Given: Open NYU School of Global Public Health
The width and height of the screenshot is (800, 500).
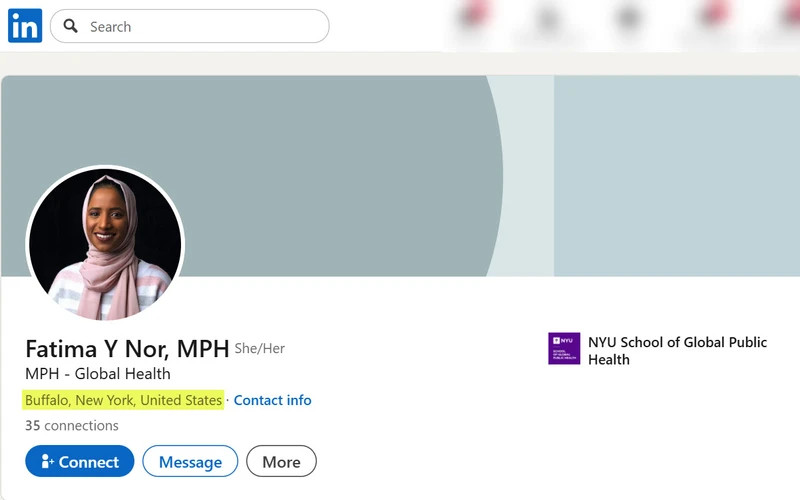Looking at the screenshot, I should (x=677, y=351).
